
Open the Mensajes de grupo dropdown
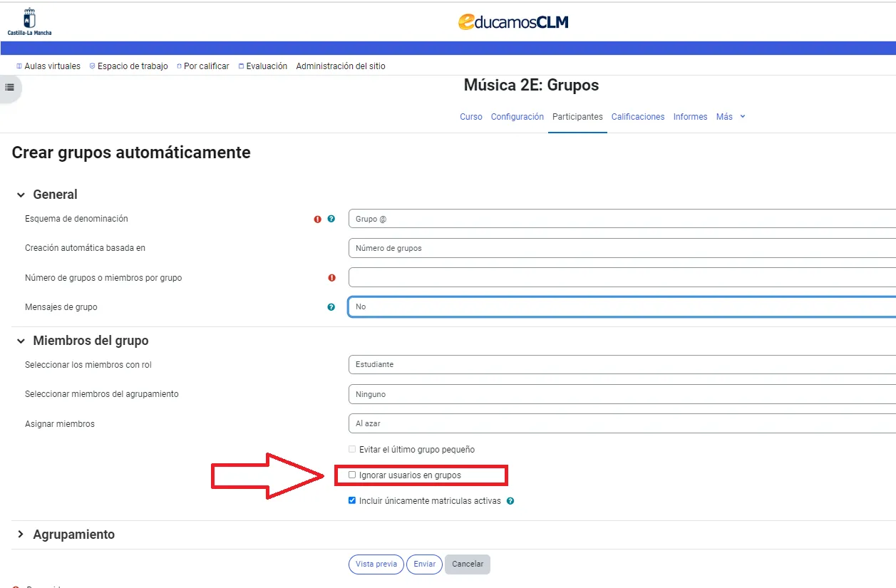coord(620,306)
